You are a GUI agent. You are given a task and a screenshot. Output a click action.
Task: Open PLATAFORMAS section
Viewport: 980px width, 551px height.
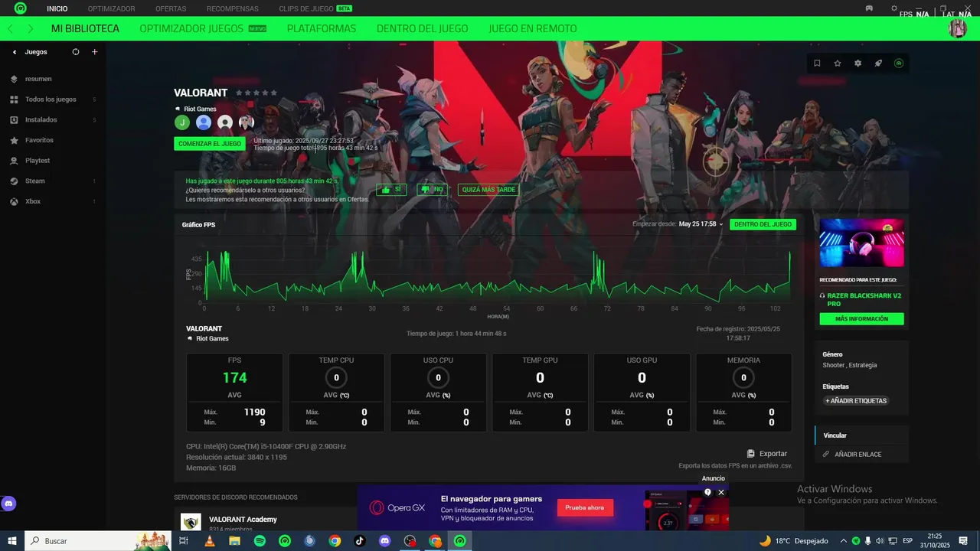tap(322, 28)
